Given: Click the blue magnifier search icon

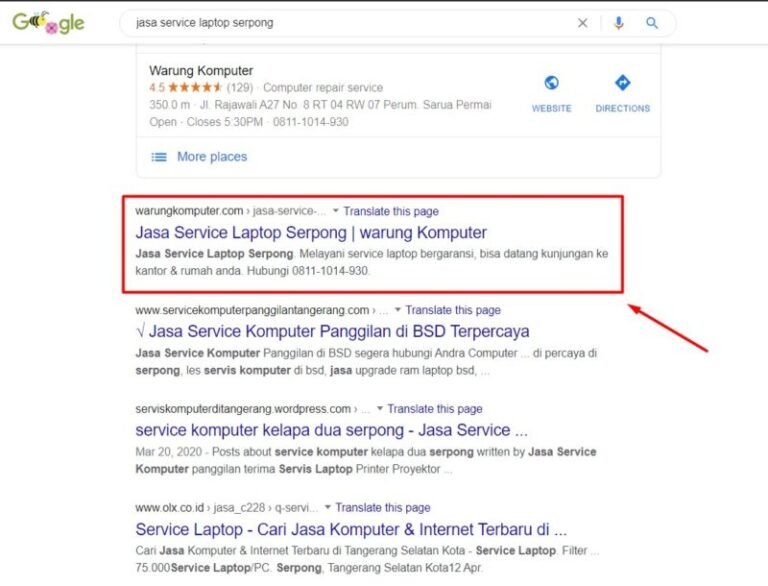Looking at the screenshot, I should (652, 23).
